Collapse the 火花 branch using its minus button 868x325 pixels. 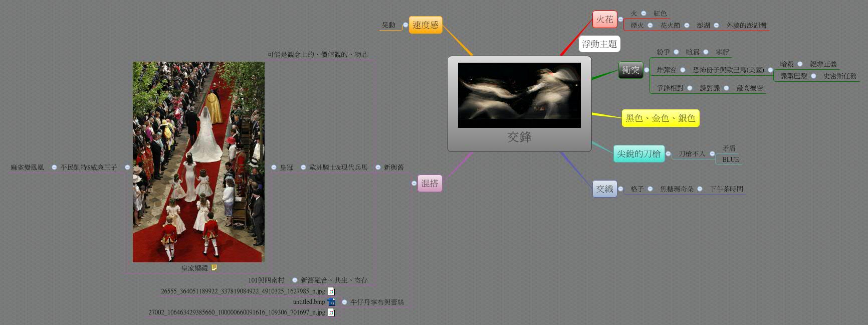click(x=620, y=20)
